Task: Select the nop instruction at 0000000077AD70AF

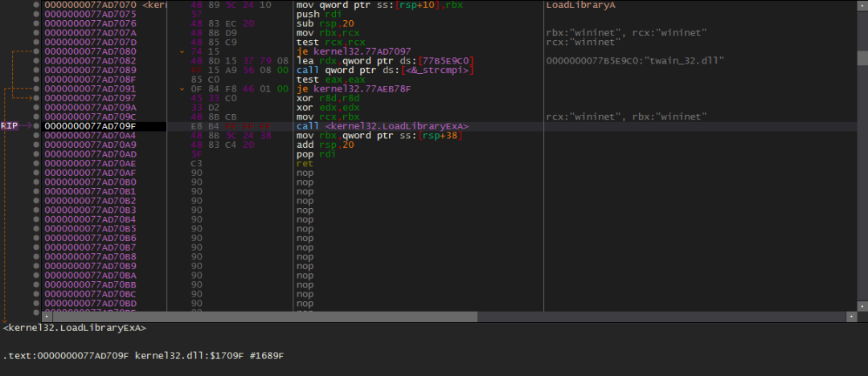Action: coord(305,173)
